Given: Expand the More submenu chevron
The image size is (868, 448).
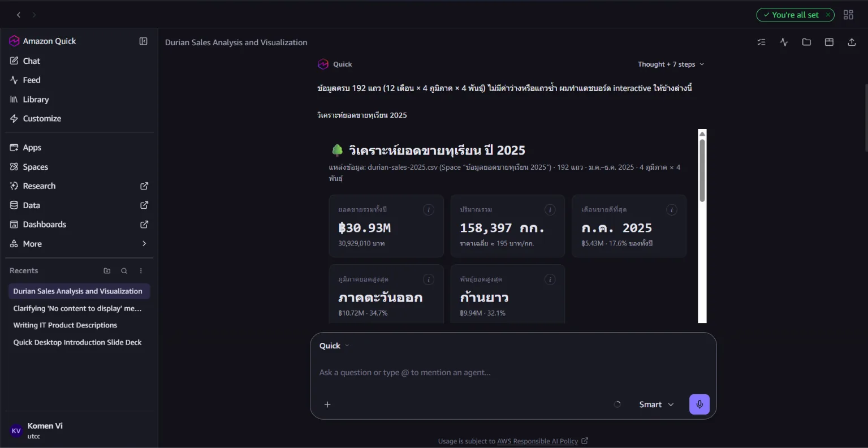Looking at the screenshot, I should coord(144,244).
